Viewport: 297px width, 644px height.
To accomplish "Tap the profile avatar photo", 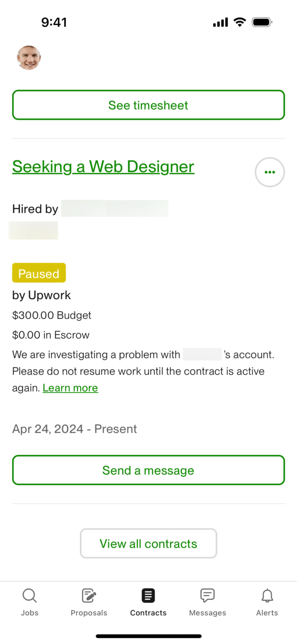I will 29,58.
